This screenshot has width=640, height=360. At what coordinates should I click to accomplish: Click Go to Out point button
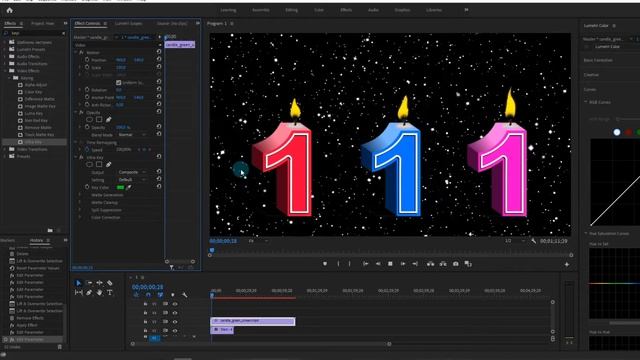[415, 264]
